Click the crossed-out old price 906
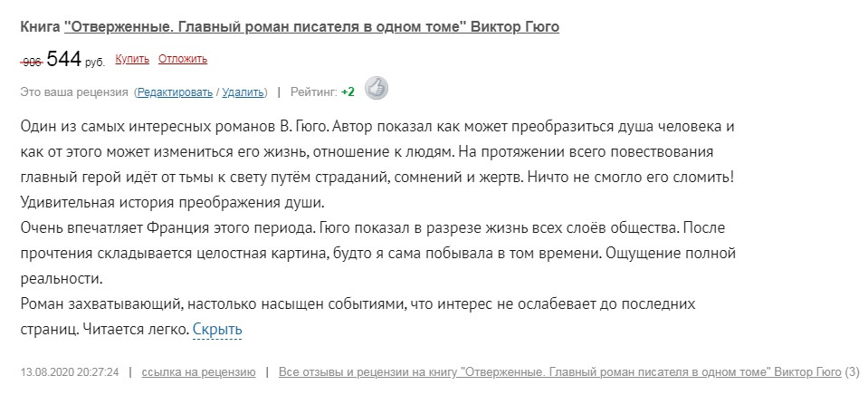The width and height of the screenshot is (868, 395). point(32,62)
